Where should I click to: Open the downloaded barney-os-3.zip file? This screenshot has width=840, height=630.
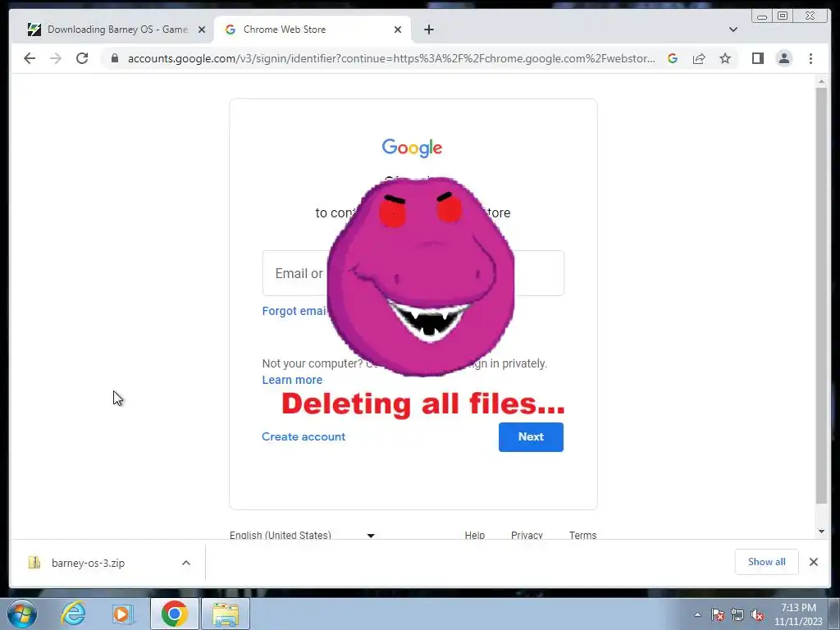pos(88,563)
